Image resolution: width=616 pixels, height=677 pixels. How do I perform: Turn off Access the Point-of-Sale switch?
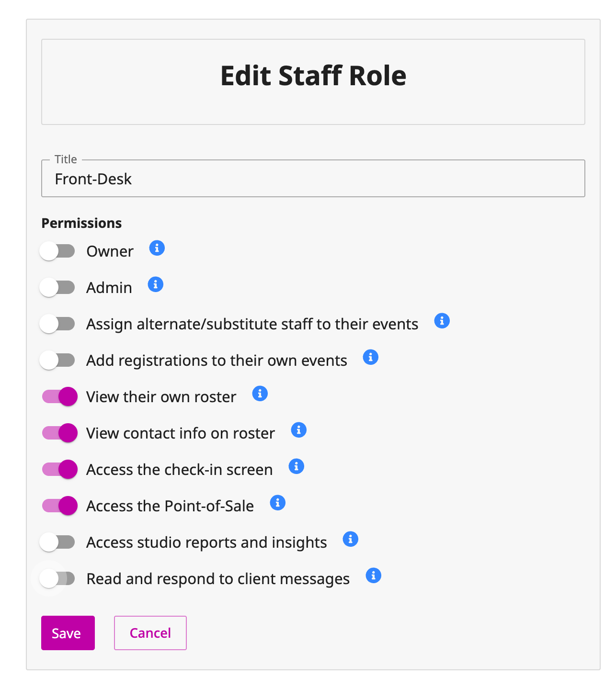[x=59, y=506]
